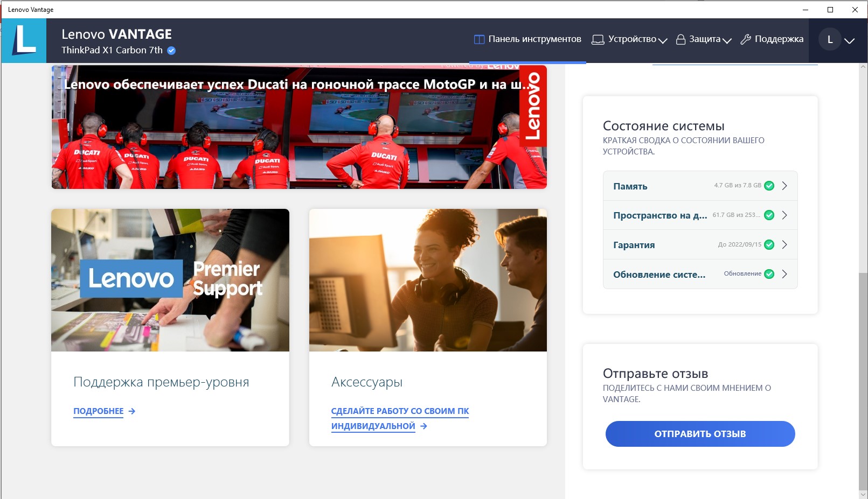Expand the Гарантия row arrow
868x499 pixels.
point(784,245)
